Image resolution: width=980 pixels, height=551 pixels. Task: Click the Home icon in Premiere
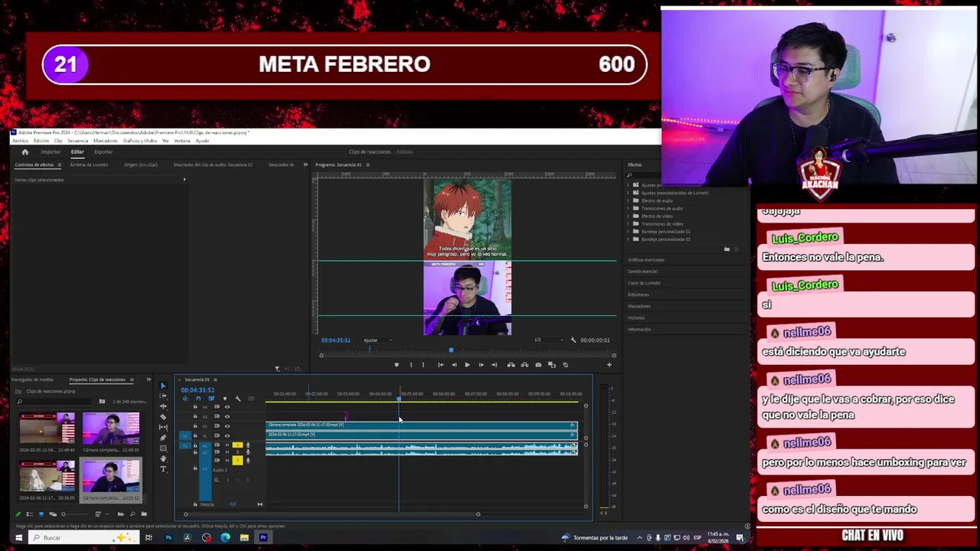tap(24, 152)
